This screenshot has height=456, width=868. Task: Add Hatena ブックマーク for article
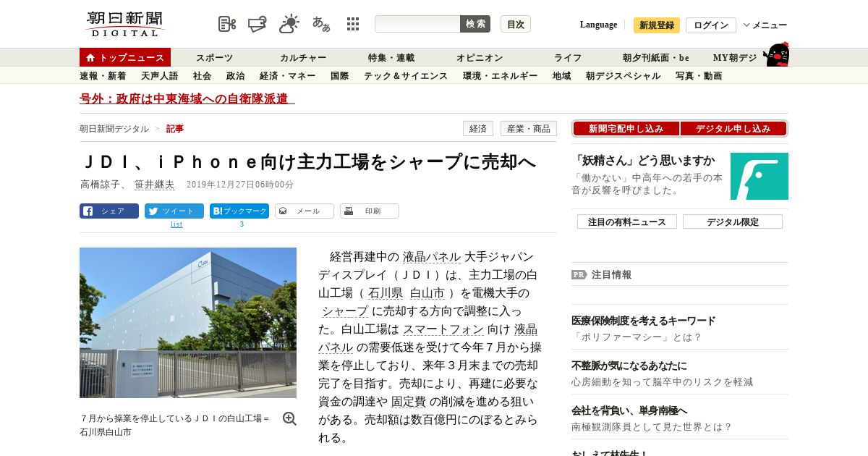tap(239, 211)
